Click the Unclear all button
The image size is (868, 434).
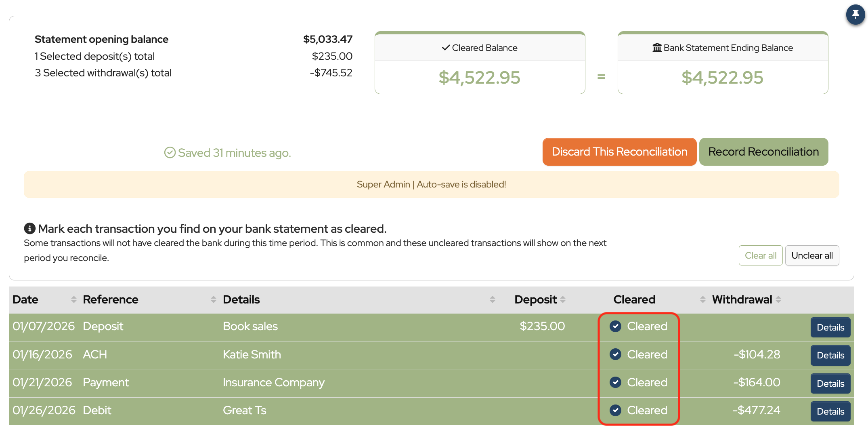click(x=812, y=255)
